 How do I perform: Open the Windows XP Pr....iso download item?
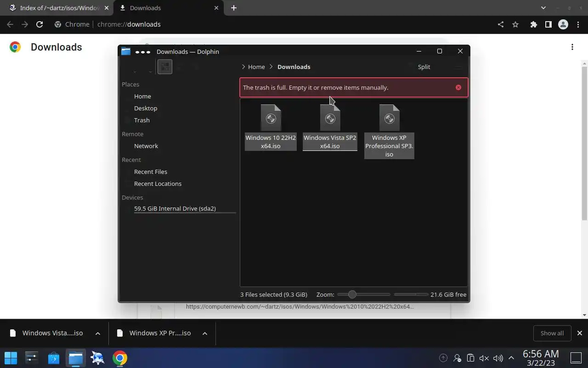(154, 333)
